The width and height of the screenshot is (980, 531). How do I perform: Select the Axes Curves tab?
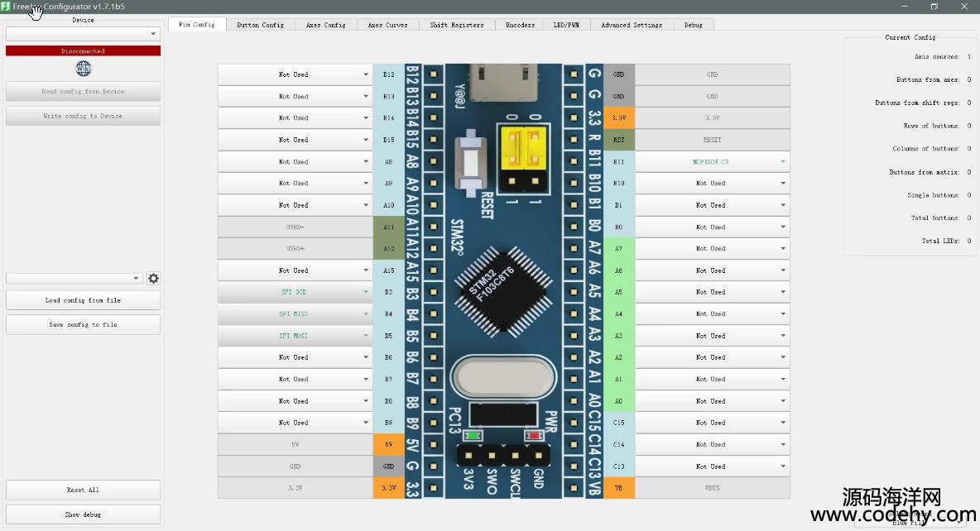pos(387,25)
